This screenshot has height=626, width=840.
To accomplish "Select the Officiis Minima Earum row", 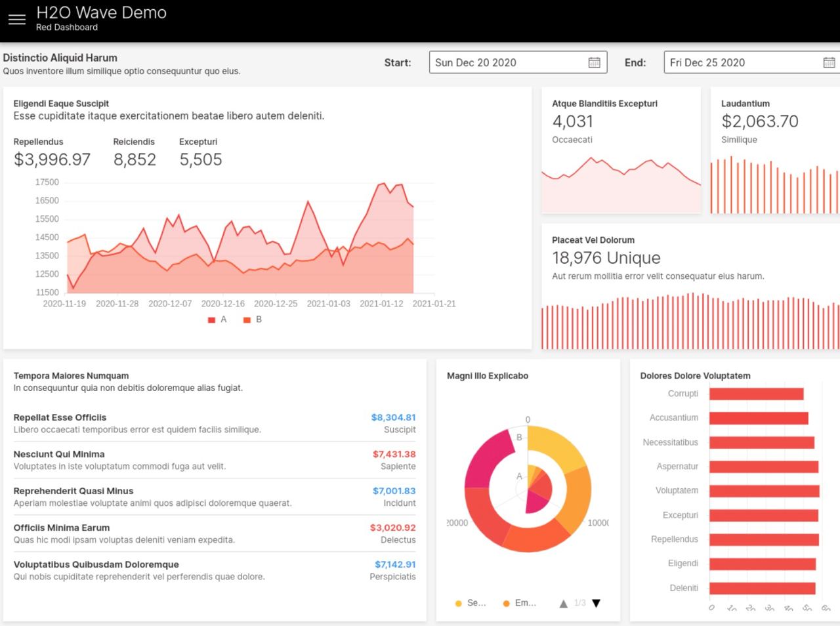I will pos(215,533).
